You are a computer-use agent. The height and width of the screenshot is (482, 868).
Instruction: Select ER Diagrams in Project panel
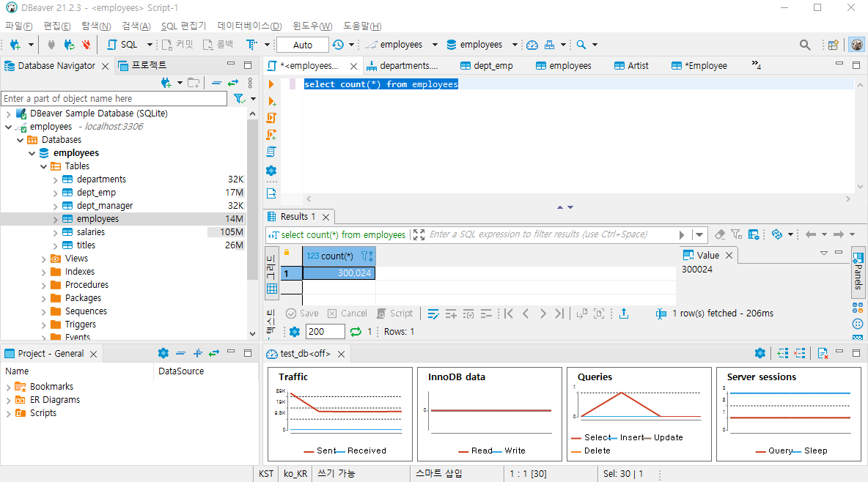click(55, 400)
